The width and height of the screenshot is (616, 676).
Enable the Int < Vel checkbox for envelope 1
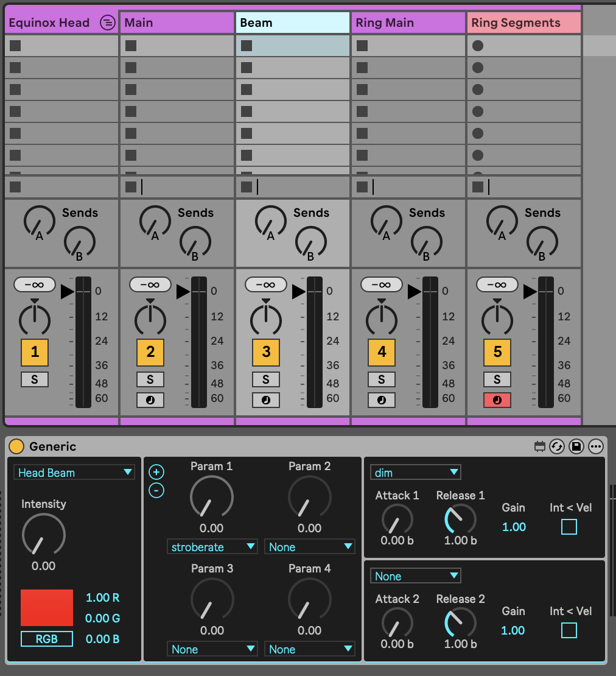coord(569,527)
